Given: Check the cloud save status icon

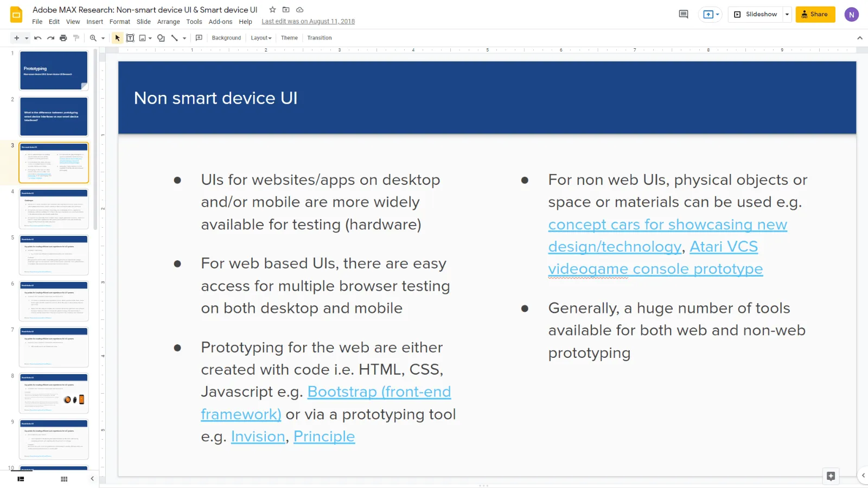Looking at the screenshot, I should pos(299,10).
